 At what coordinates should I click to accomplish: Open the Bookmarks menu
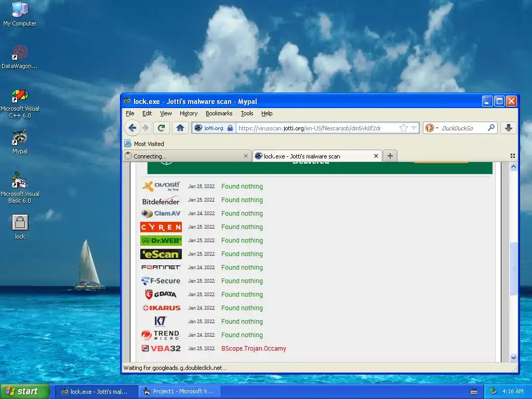click(x=219, y=113)
